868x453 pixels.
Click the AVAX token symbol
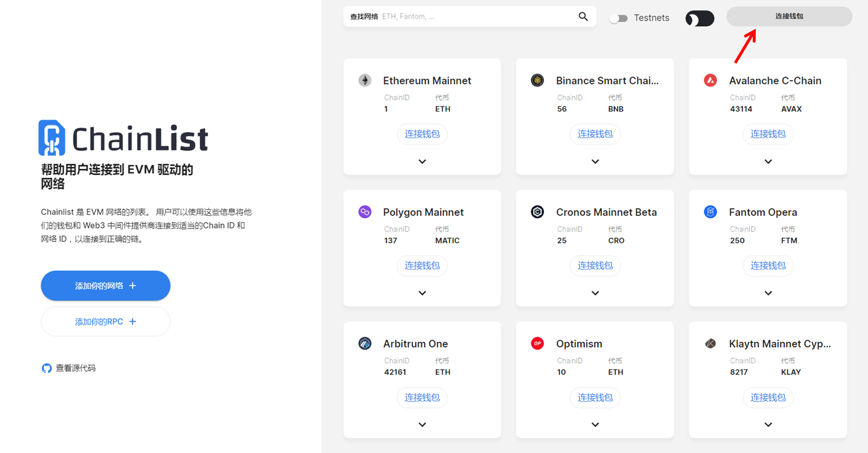tap(792, 109)
